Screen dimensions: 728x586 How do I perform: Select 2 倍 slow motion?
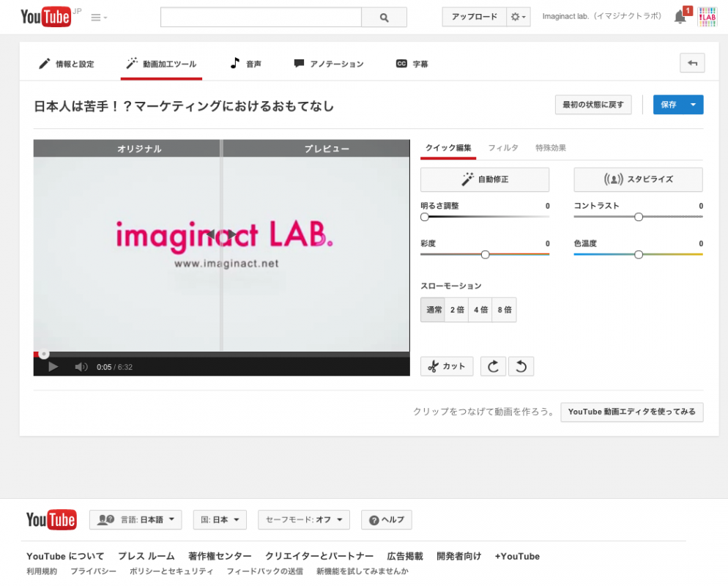pyautogui.click(x=457, y=310)
